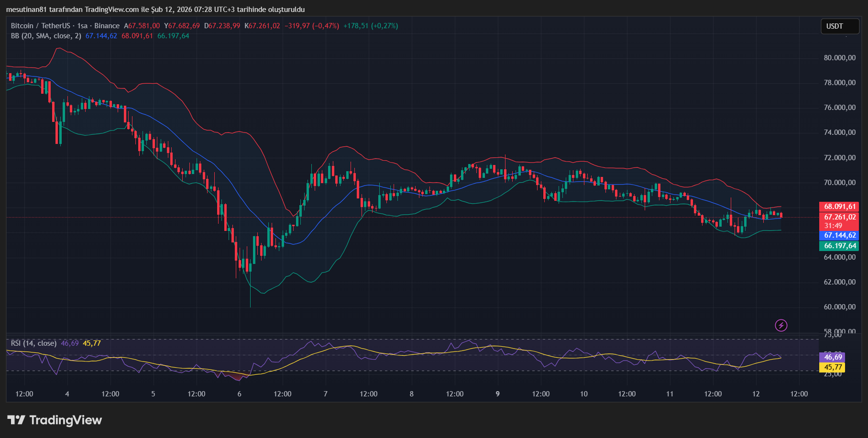Click the yellow RSI average label 45,77
The image size is (868, 438).
833,367
